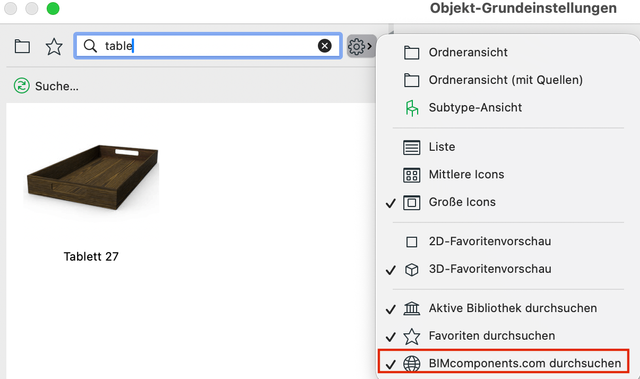Click the 'Tablett 27' object label
Screen dimensions: 640x379
tap(91, 256)
